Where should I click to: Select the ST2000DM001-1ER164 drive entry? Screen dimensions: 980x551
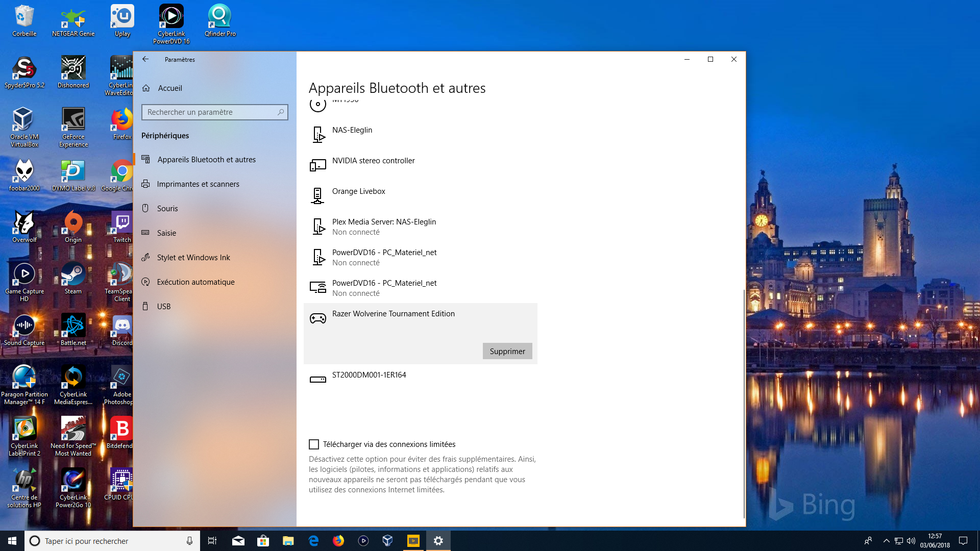(369, 375)
